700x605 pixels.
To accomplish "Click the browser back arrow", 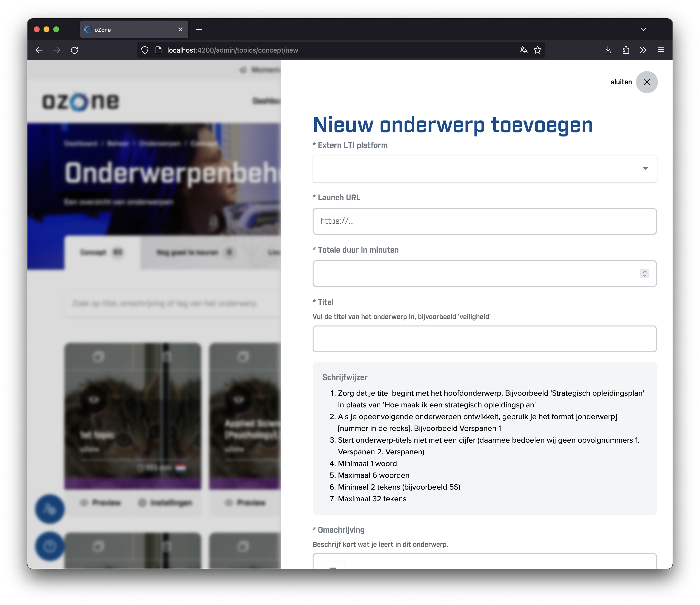I will point(39,50).
